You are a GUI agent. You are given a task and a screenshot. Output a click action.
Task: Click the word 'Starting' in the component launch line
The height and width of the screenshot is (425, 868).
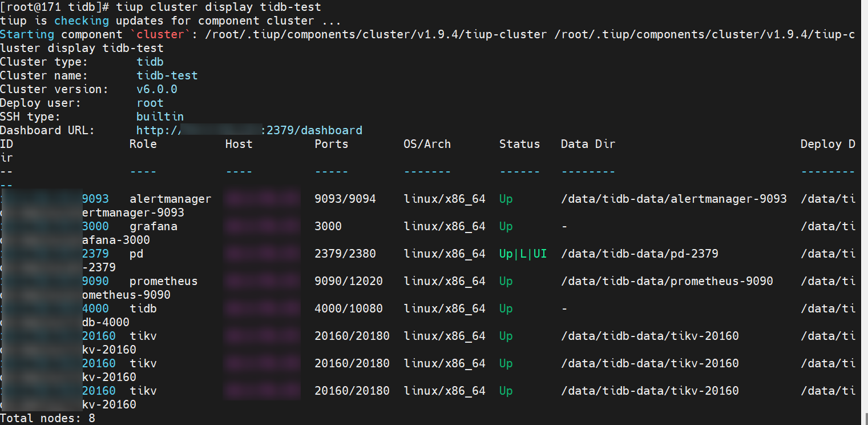coord(27,35)
